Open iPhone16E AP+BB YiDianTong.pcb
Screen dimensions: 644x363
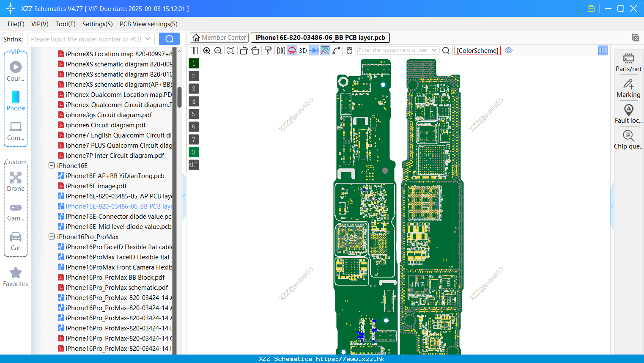coord(115,176)
